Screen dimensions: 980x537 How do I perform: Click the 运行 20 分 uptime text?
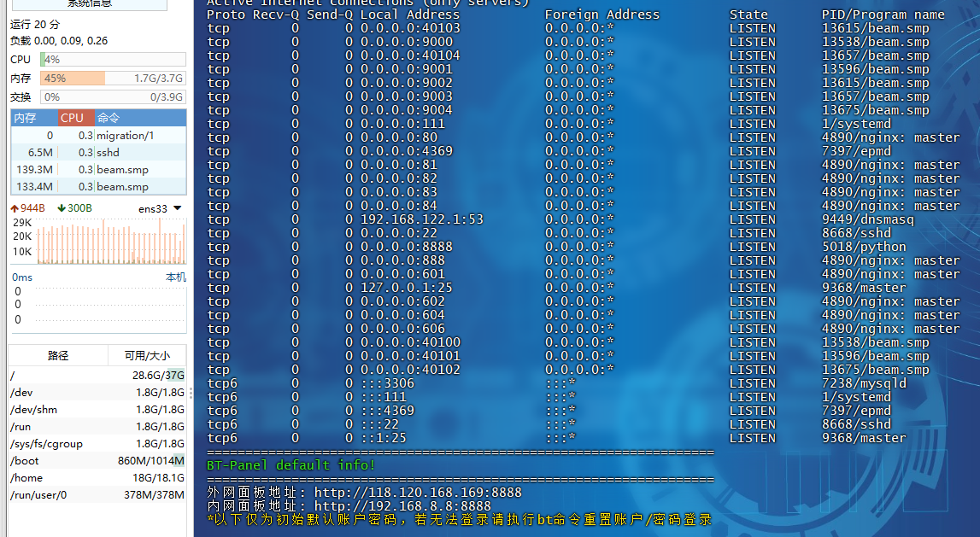[35, 25]
